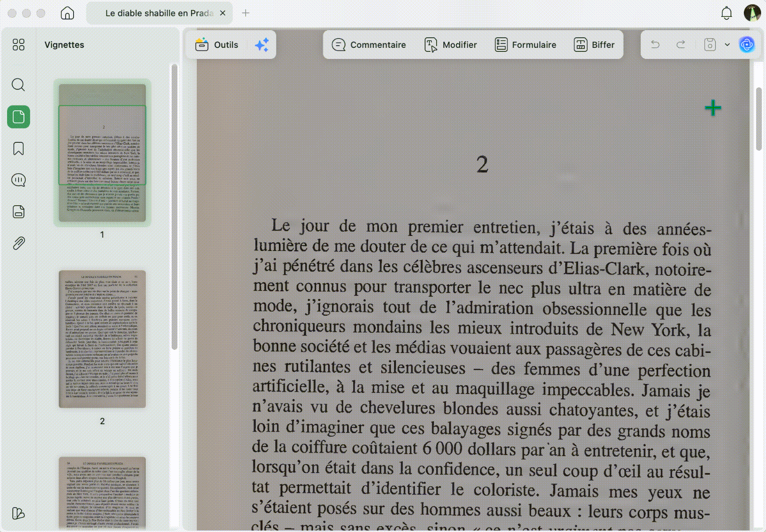Select the 'Le diable shabille en Prada' tab
Viewport: 766px width, 532px height.
click(159, 13)
